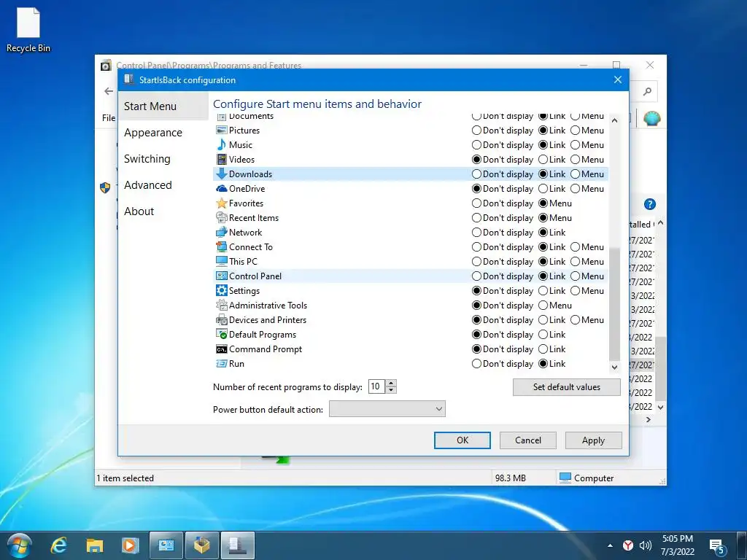Viewport: 747px width, 560px height.
Task: Click the Pictures item icon
Action: point(221,130)
